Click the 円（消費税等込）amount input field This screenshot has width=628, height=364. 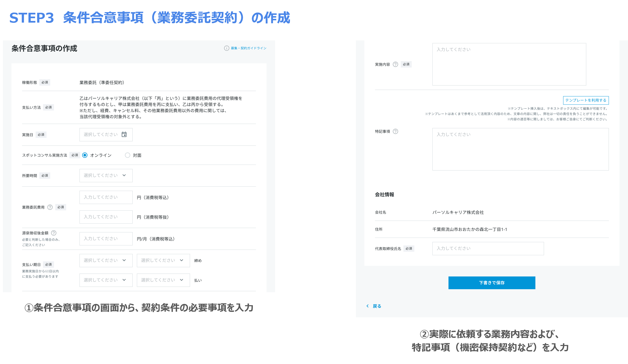point(106,197)
